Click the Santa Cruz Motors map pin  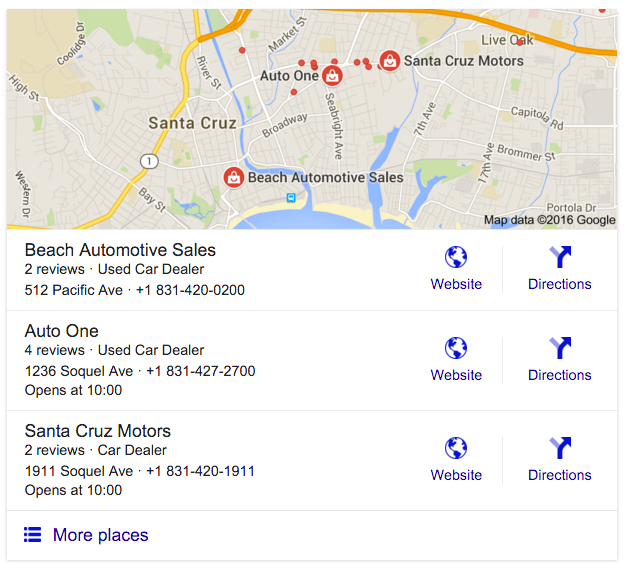click(389, 61)
